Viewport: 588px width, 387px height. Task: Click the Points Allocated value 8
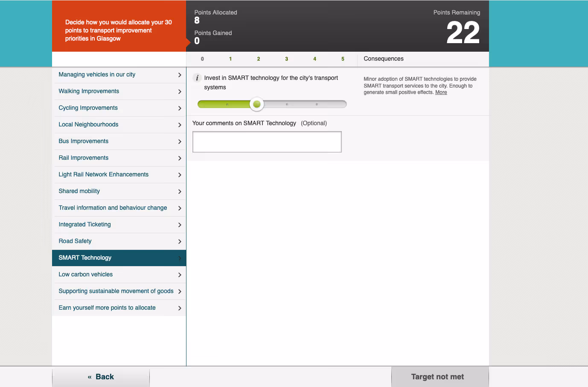click(x=197, y=21)
